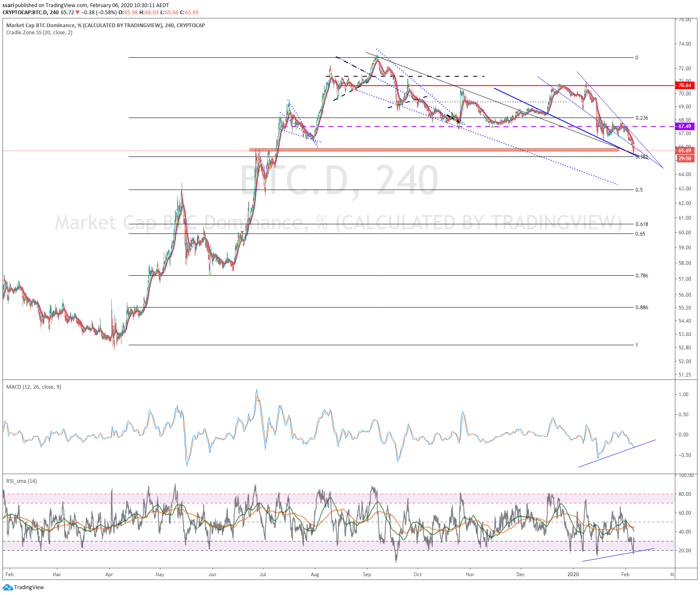Click the TradingView logo at bottom left
Viewport: 700px width, 595px height.
pos(23,587)
